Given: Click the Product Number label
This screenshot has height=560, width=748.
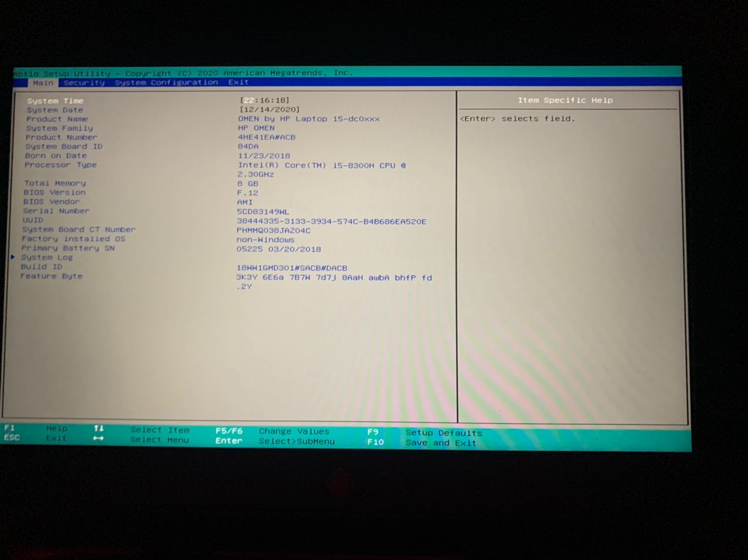Looking at the screenshot, I should tap(61, 137).
